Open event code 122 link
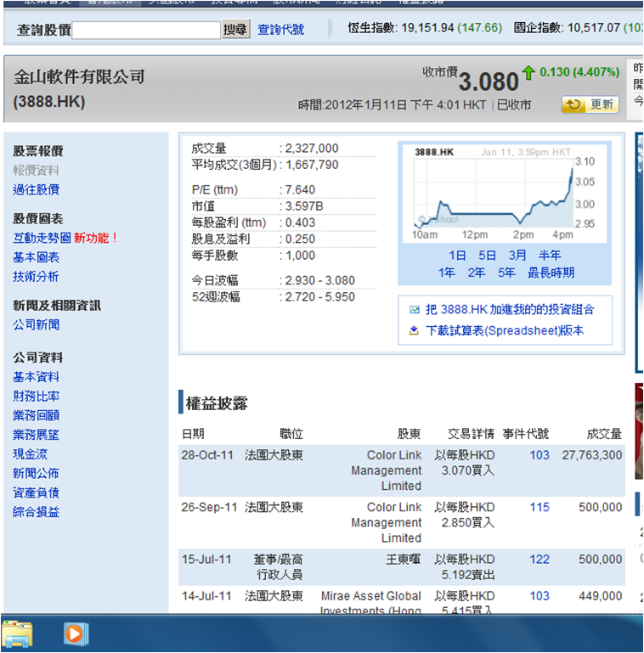The width and height of the screenshot is (644, 653). click(539, 560)
